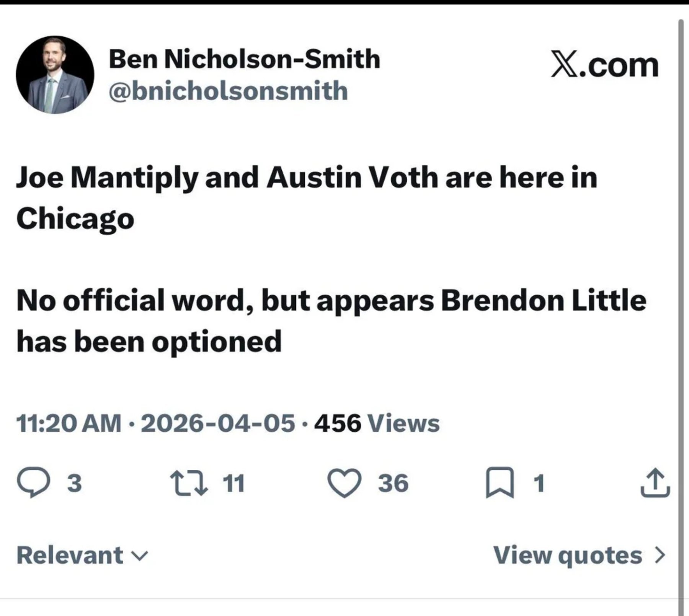Open the share post icon
Image resolution: width=689 pixels, height=616 pixels.
pos(655,483)
